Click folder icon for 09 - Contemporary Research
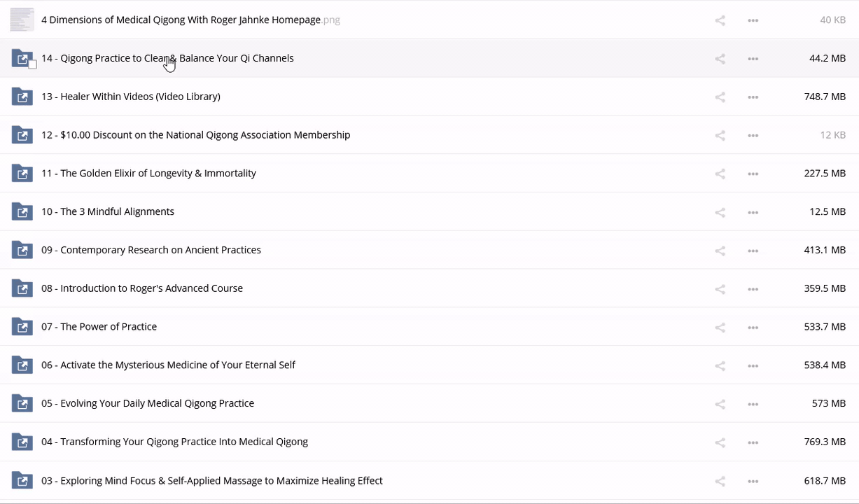 point(22,250)
